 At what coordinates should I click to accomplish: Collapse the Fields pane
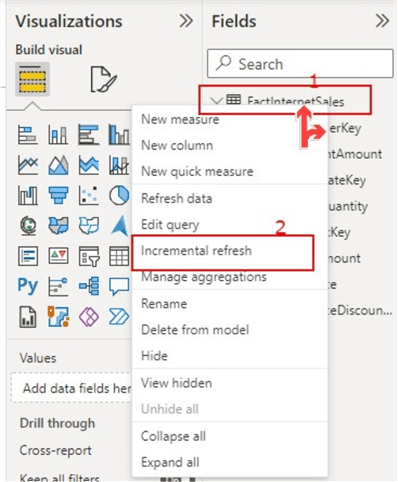pyautogui.click(x=382, y=21)
